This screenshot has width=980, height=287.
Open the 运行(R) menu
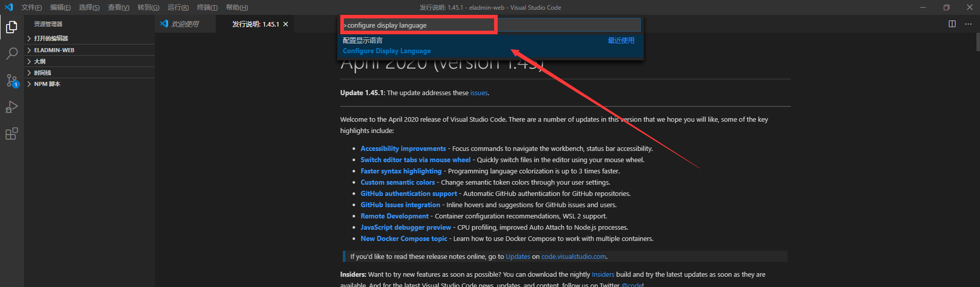(178, 7)
